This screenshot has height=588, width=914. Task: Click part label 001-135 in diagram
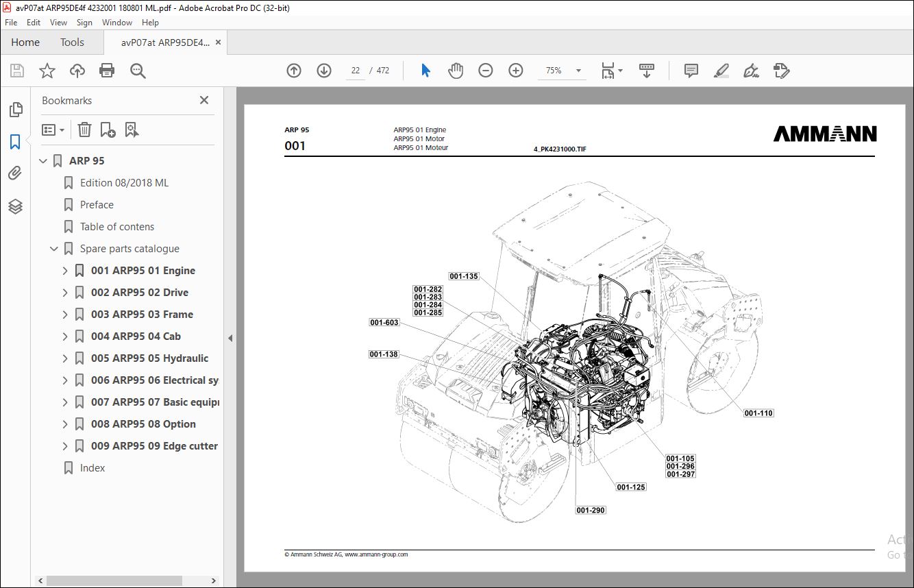click(464, 276)
